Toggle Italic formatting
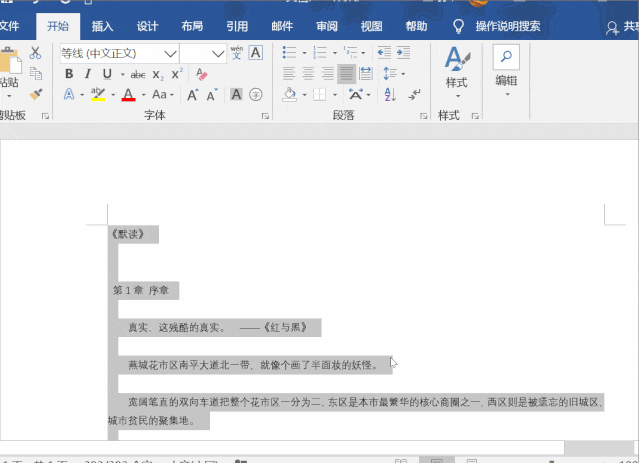This screenshot has width=639, height=463. pyautogui.click(x=88, y=74)
